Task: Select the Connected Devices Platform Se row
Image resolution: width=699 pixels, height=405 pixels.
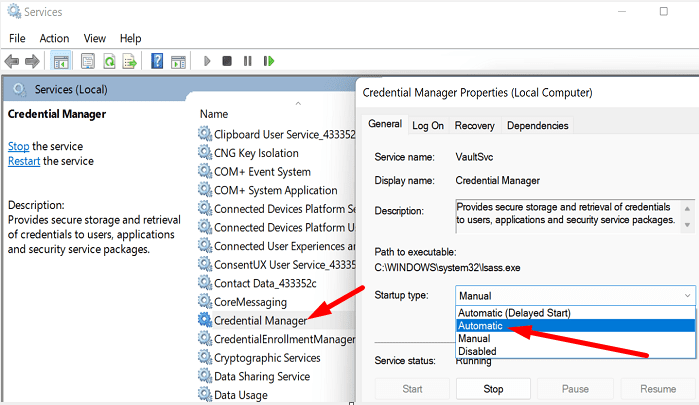Action: pos(276,209)
